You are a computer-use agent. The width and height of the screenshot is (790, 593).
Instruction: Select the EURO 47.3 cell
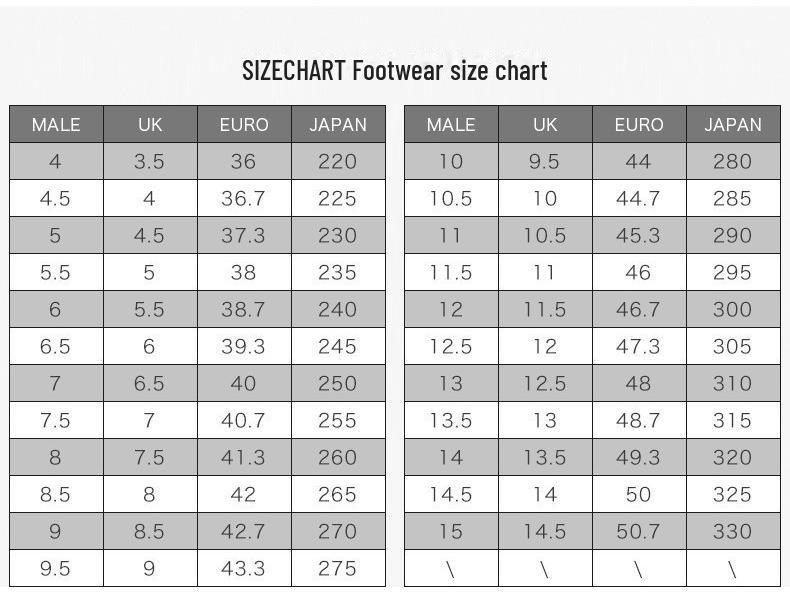(638, 347)
